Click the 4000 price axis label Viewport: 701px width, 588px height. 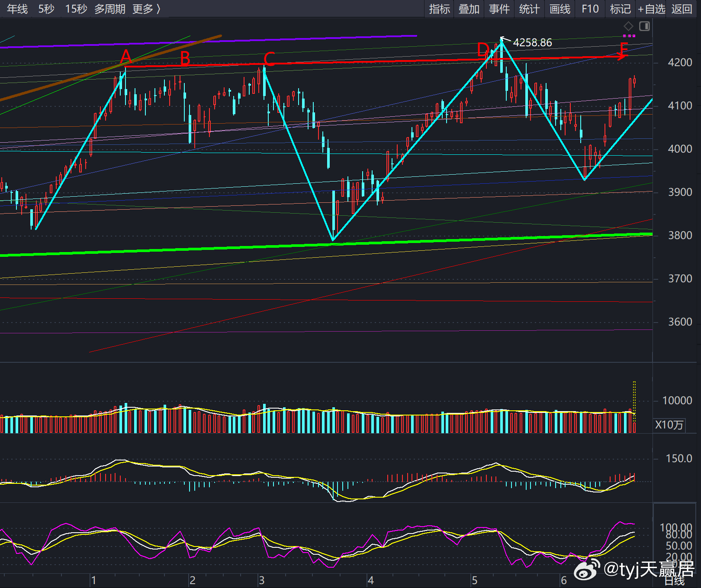(x=680, y=149)
